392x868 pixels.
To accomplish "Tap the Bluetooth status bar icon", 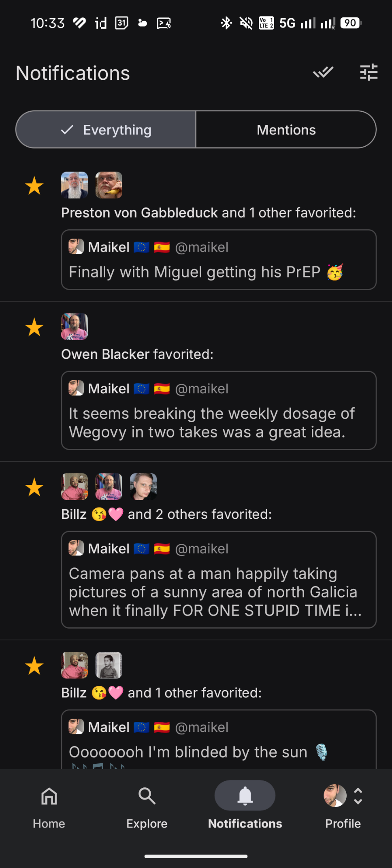I will (x=226, y=23).
